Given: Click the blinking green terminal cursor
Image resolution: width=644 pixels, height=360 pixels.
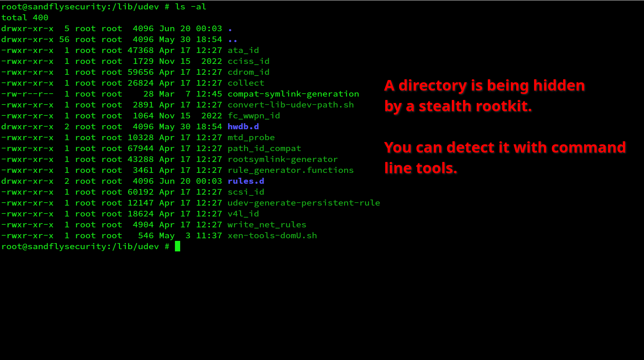Looking at the screenshot, I should tap(177, 246).
